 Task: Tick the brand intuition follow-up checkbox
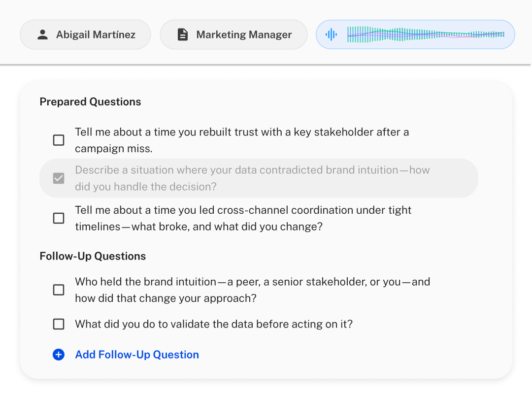59,290
